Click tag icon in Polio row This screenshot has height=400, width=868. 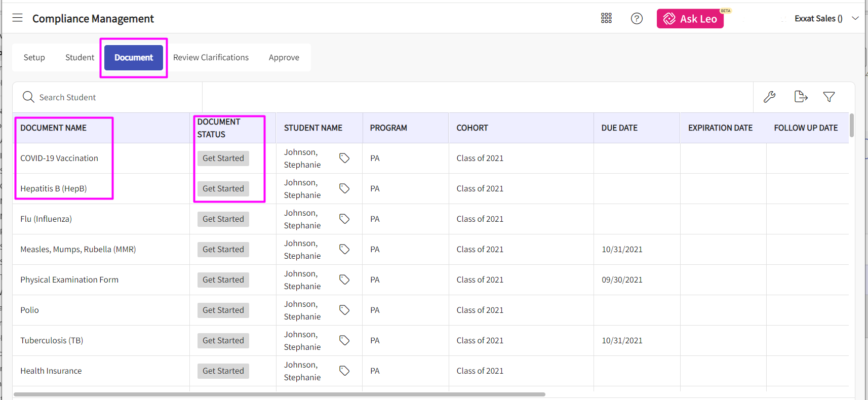pos(344,310)
